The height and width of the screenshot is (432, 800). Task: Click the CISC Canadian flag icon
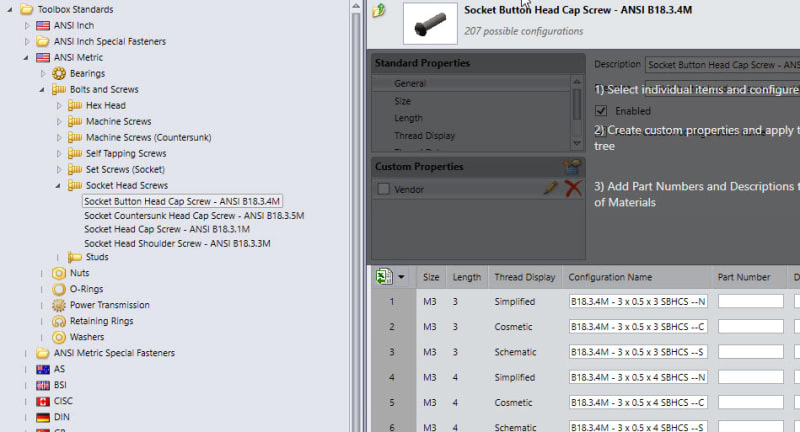(43, 401)
